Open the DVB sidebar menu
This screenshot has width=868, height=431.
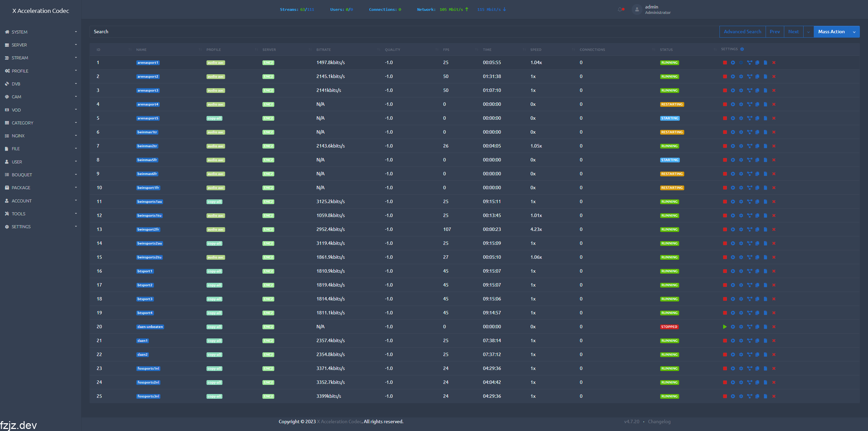point(41,84)
